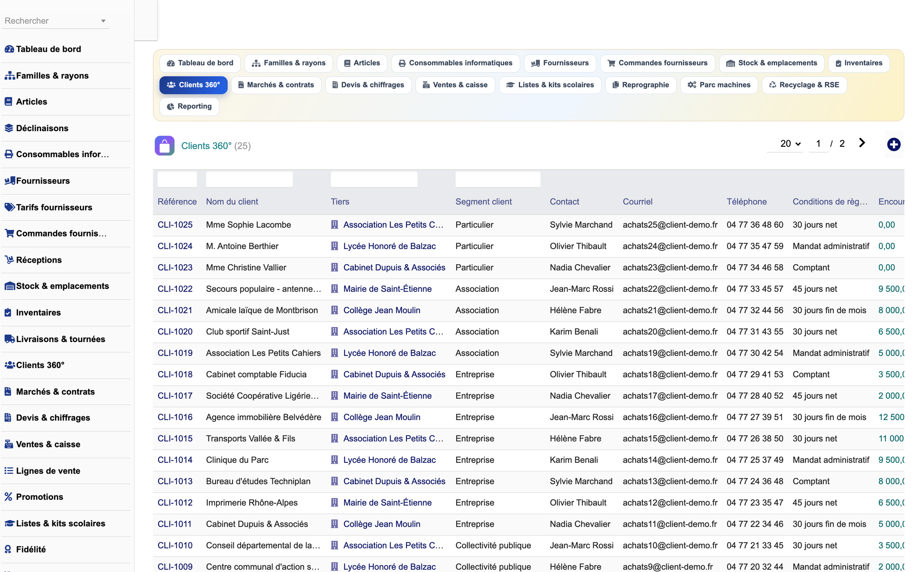This screenshot has height=572, width=924.
Task: Open client reference CLI-1020
Action: 175,332
